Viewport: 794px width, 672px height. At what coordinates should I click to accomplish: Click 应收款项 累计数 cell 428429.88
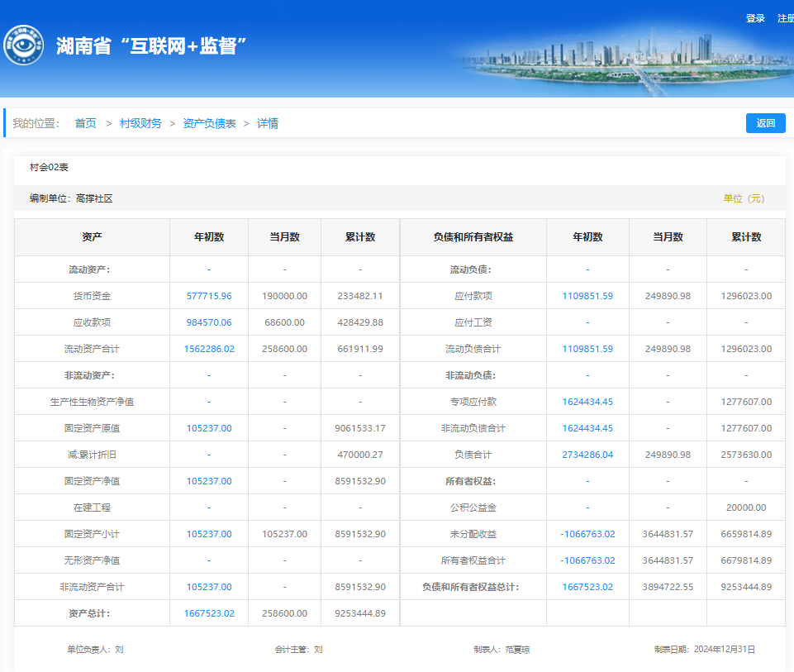point(360,322)
